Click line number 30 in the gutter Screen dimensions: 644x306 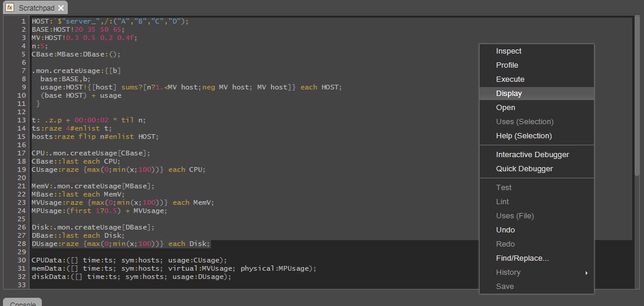[21, 260]
